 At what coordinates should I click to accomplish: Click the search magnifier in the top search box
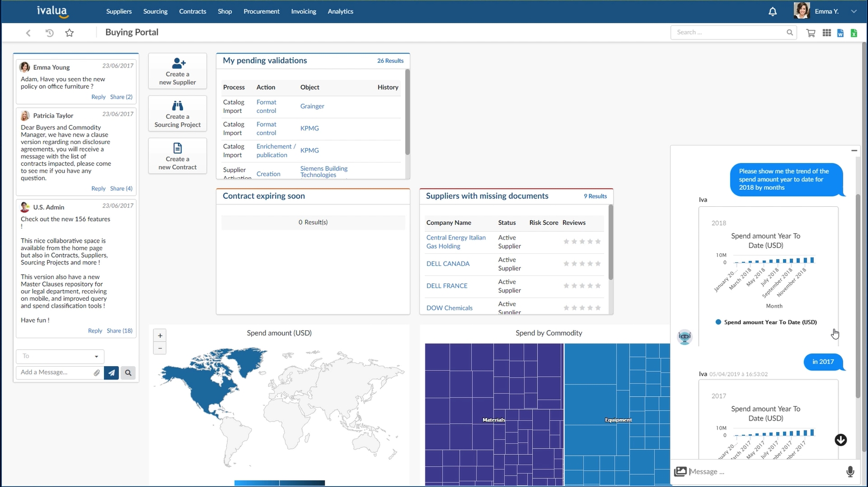[789, 33]
